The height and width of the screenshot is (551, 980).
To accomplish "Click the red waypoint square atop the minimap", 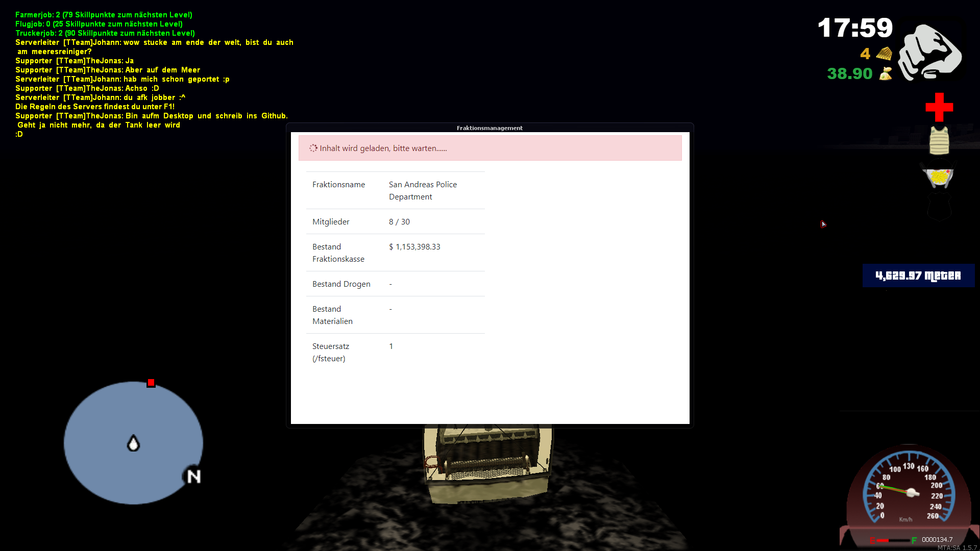I will pyautogui.click(x=151, y=383).
